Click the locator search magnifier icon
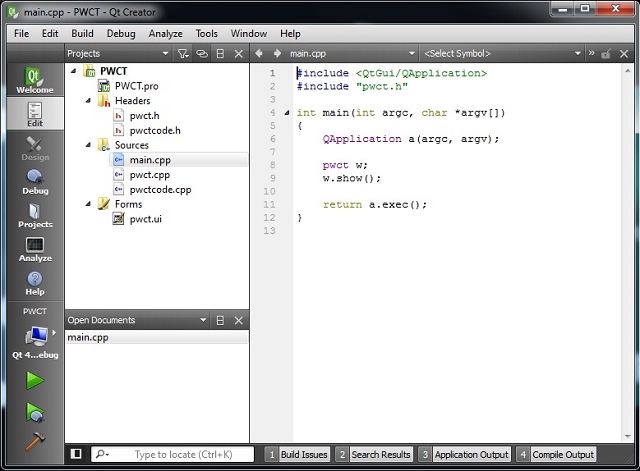The height and width of the screenshot is (471, 640). point(101,454)
